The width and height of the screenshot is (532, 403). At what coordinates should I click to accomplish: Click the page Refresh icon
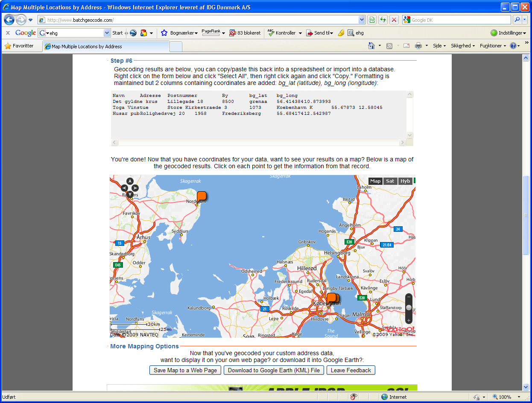coord(383,20)
